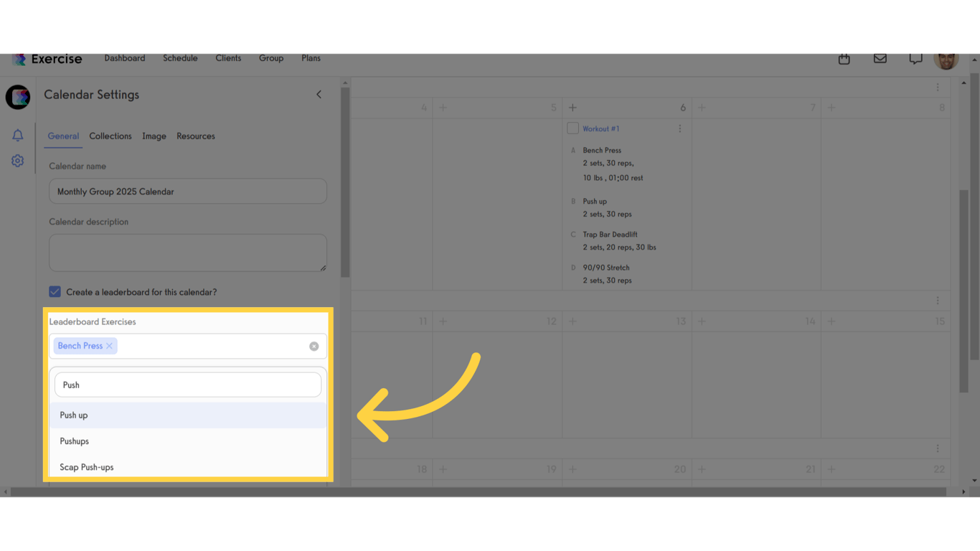Screen dimensions: 980x551
Task: Open Plans in top navigation
Action: (x=311, y=58)
